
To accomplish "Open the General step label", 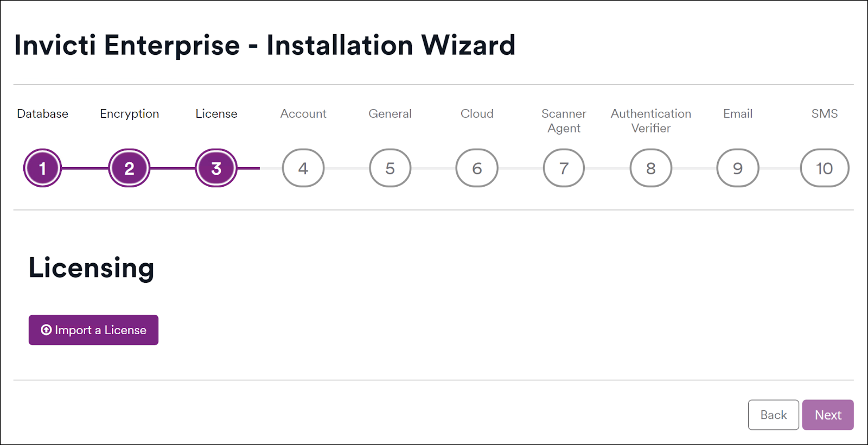I will (390, 114).
